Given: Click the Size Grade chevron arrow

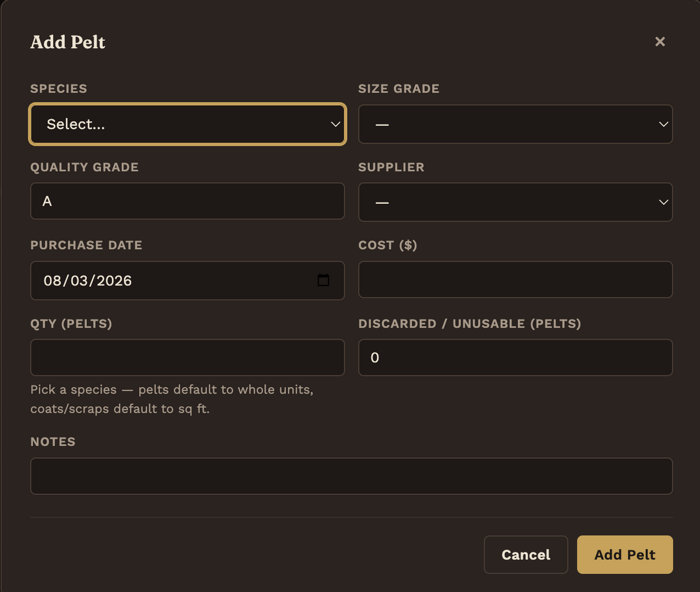Looking at the screenshot, I should [663, 124].
